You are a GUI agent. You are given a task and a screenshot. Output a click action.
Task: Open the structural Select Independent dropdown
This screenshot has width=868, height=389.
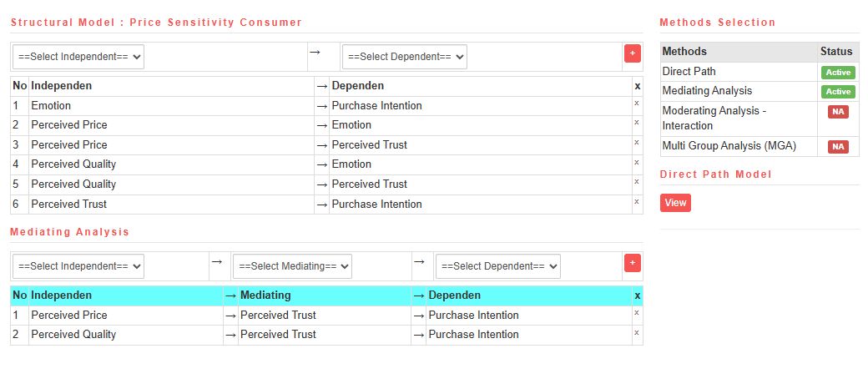[78, 57]
